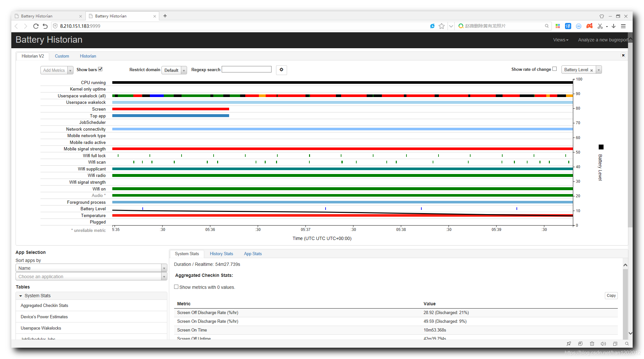Click in the Regexp search field
Screen dimensions: 644x359
pos(247,70)
